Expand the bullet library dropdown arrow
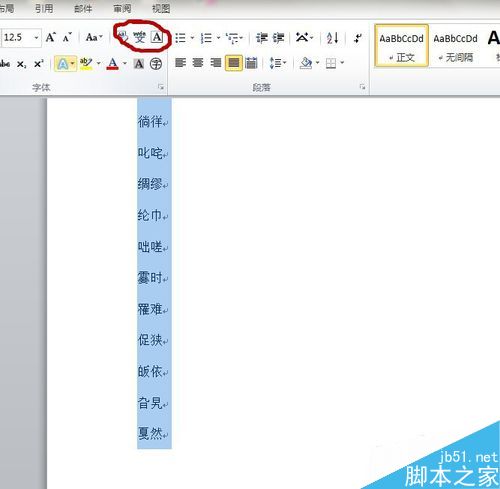 (x=192, y=38)
